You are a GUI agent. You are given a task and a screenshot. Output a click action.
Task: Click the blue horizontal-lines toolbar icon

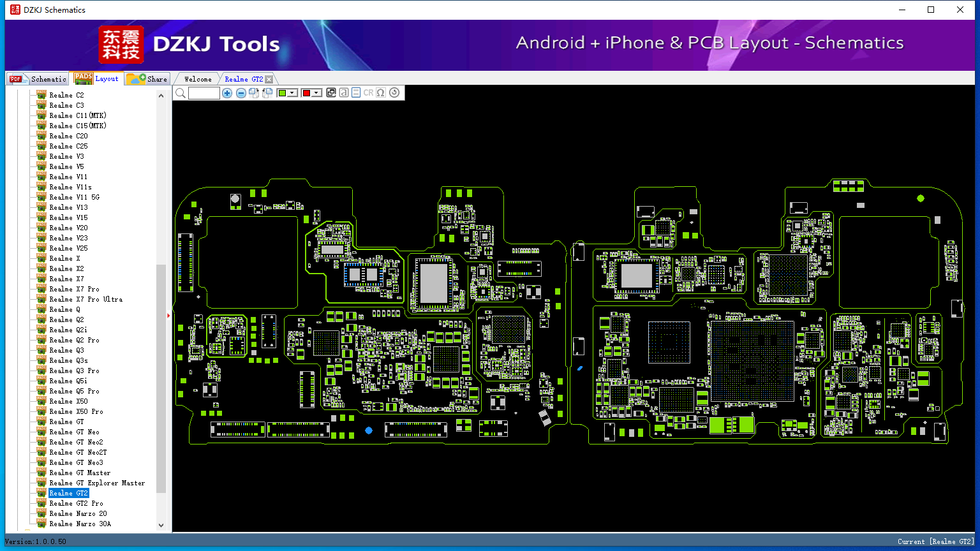(x=356, y=92)
